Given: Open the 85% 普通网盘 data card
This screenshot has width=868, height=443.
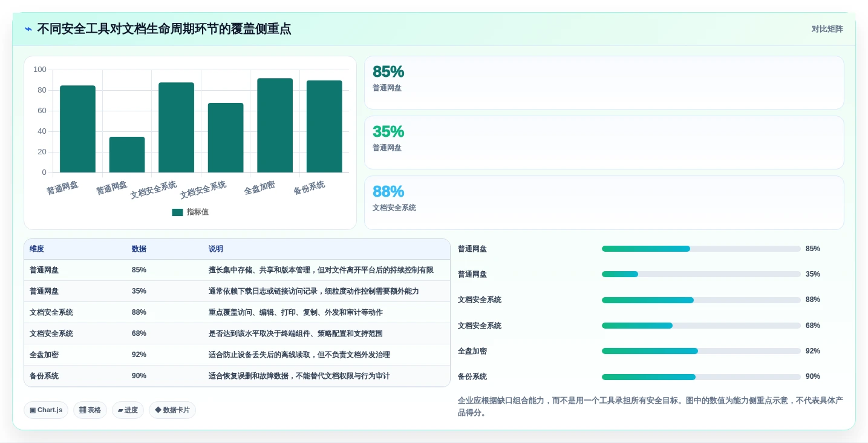Looking at the screenshot, I should point(604,82).
